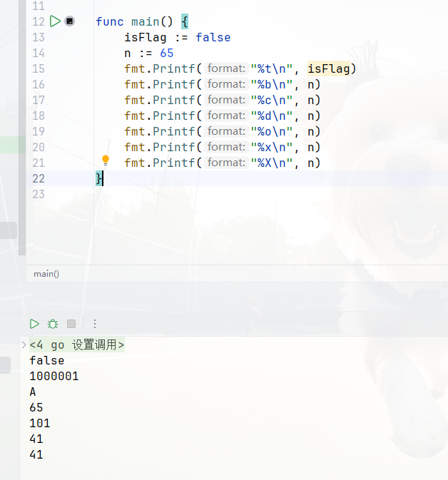Click the isFlag variable declaration on line 13

point(146,38)
